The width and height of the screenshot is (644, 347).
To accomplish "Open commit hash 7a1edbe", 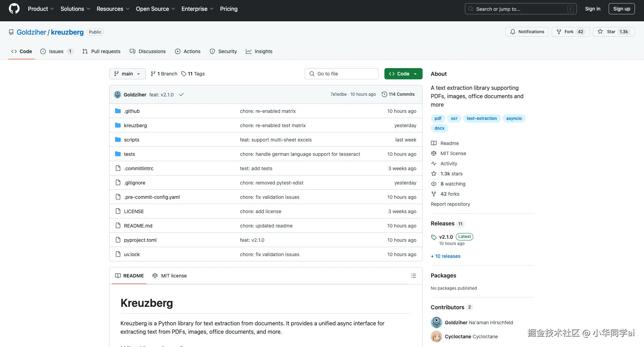I will coord(339,94).
